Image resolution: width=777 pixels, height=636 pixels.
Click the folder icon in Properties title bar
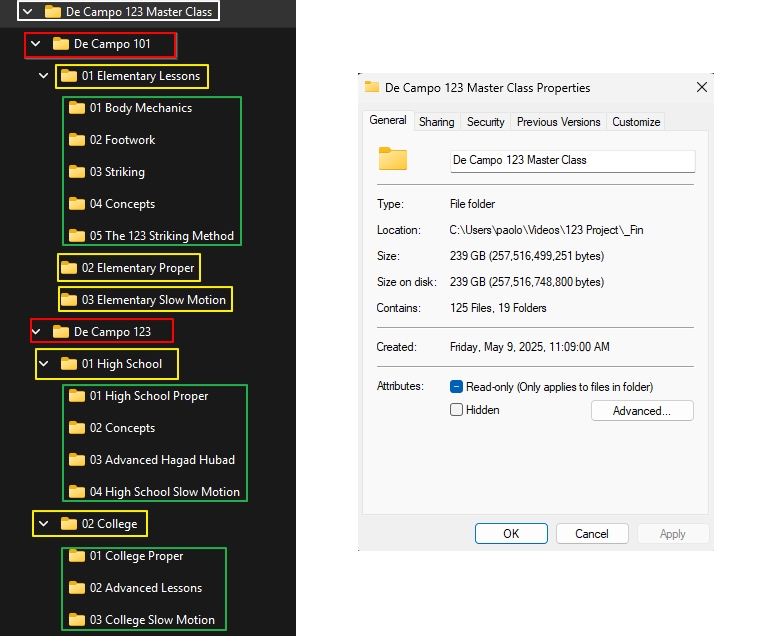pos(372,87)
